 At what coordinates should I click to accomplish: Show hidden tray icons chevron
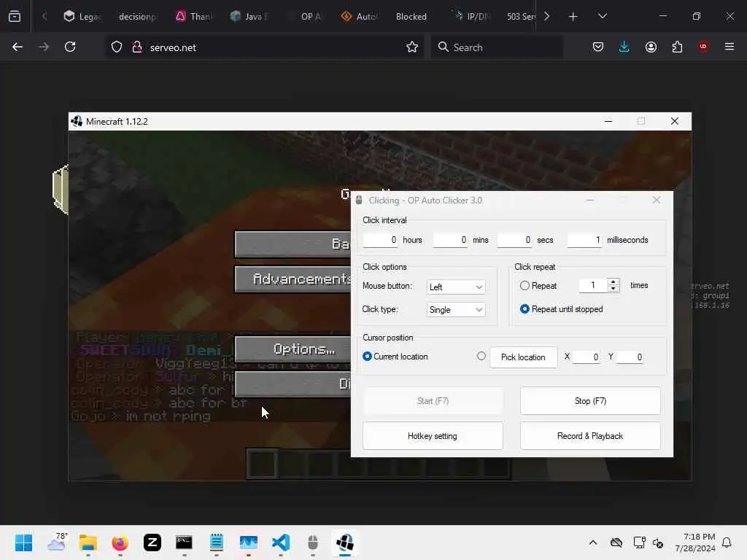(592, 542)
